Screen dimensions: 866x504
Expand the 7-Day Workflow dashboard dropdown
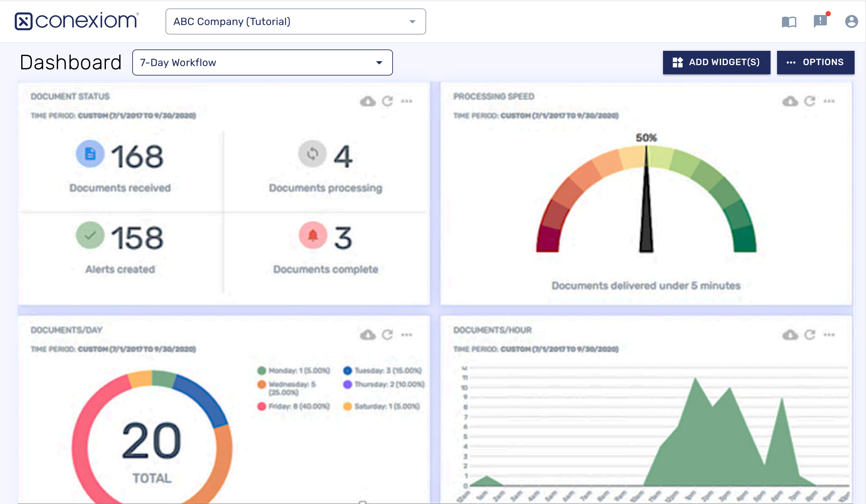pyautogui.click(x=379, y=63)
